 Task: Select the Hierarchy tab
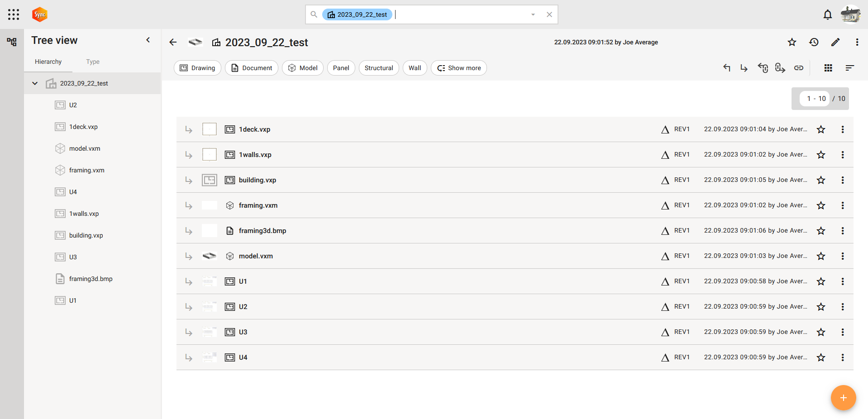[48, 62]
